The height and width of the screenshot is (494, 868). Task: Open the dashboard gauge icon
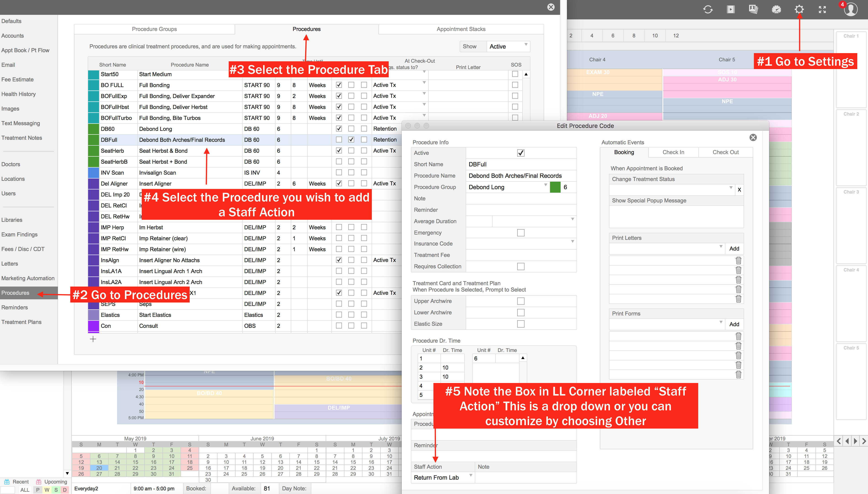(776, 10)
